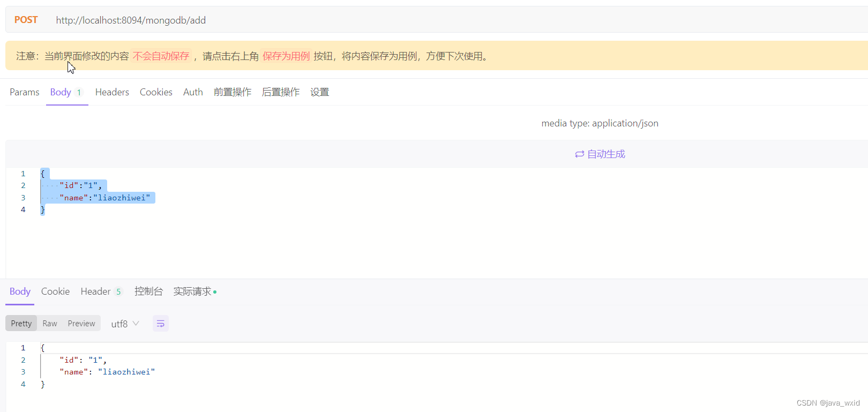
Task: Click the Header count badge 5
Action: point(118,292)
